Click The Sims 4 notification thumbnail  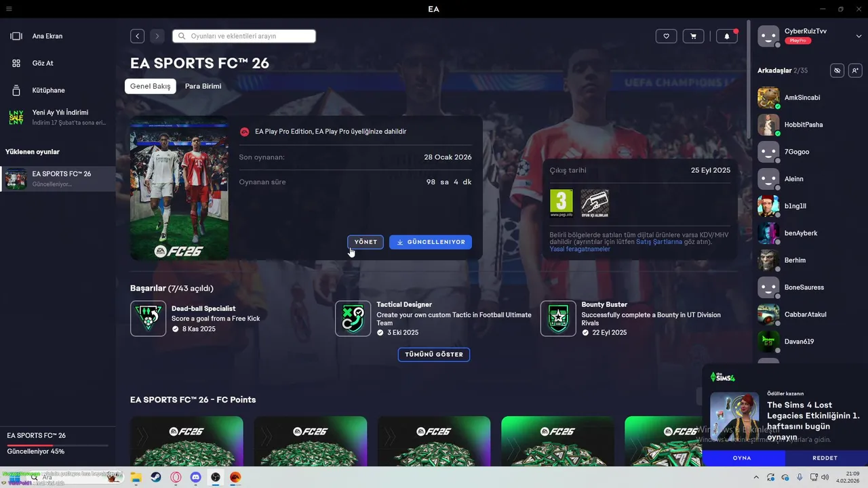[x=734, y=417]
